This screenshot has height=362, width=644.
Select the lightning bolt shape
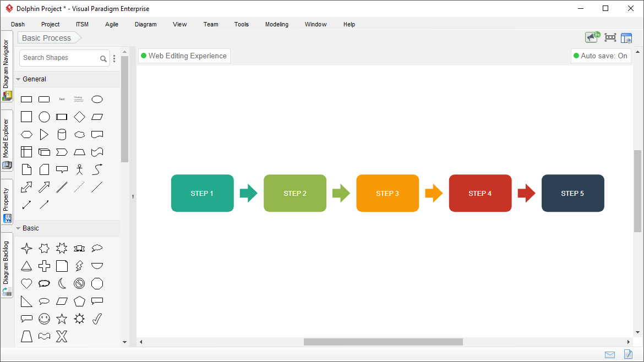tap(79, 266)
